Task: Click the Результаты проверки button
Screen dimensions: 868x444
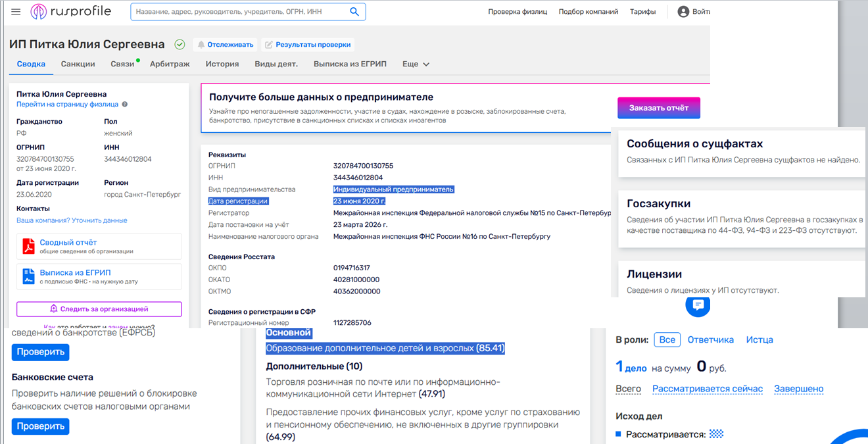Action: (x=308, y=45)
